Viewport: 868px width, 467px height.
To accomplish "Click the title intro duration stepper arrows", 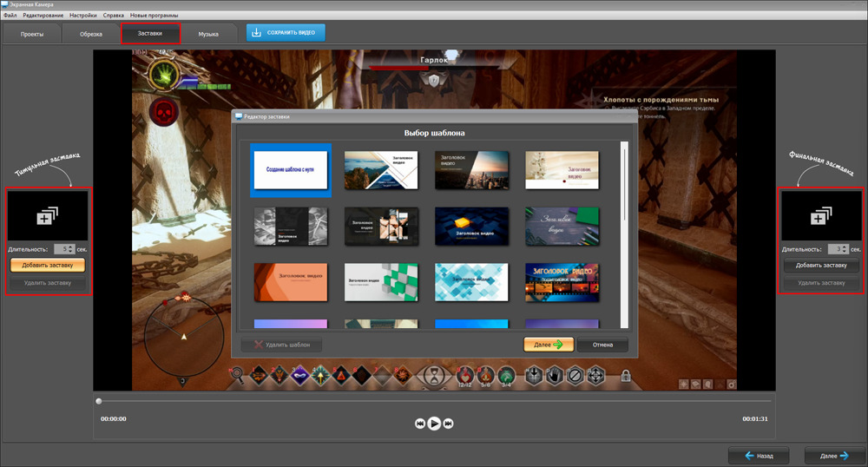I will pyautogui.click(x=71, y=249).
